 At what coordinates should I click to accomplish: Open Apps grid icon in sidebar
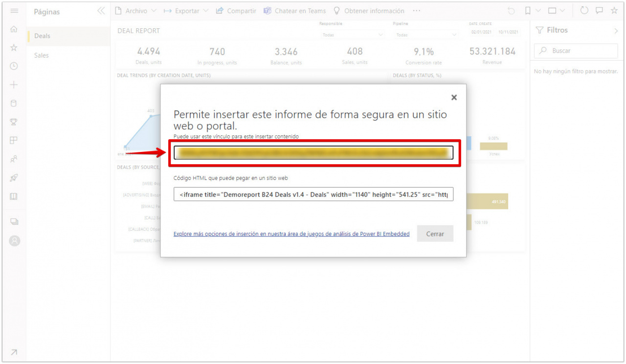14,141
